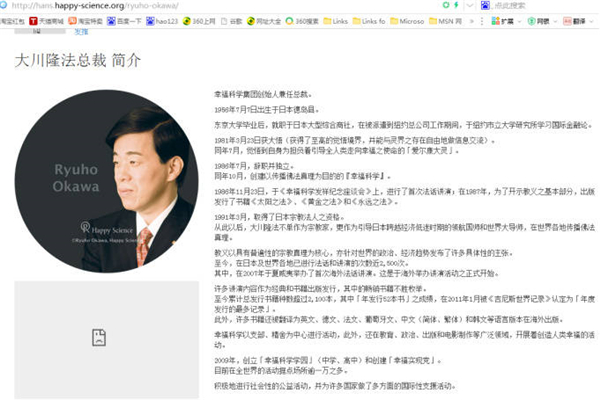Click the Baidu paw icon for 百度一下
This screenshot has width=600, height=400.
pos(111,21)
